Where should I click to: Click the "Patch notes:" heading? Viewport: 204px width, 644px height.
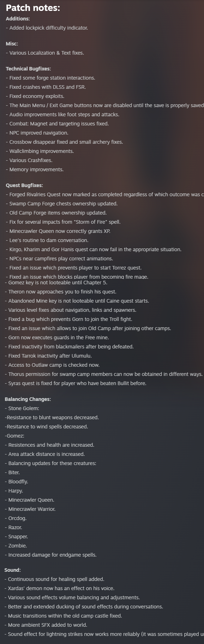(x=33, y=8)
